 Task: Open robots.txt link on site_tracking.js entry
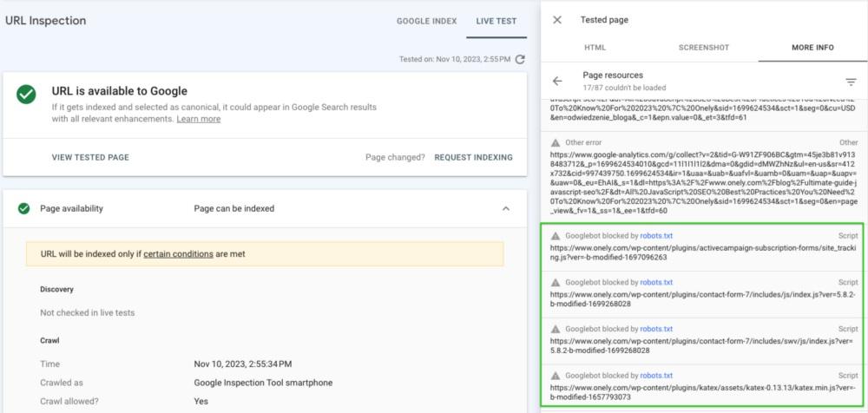click(x=656, y=235)
